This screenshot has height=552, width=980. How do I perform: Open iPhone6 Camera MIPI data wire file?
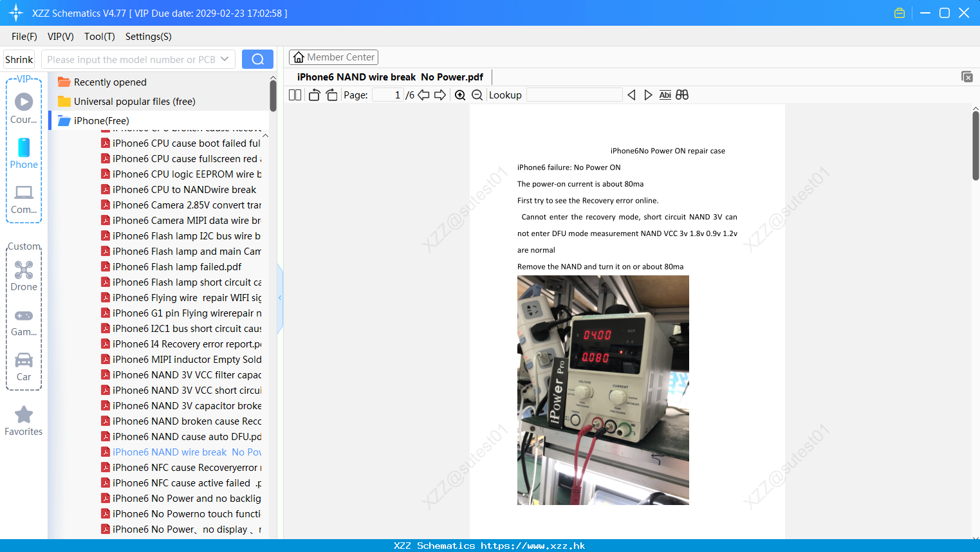[x=181, y=220]
